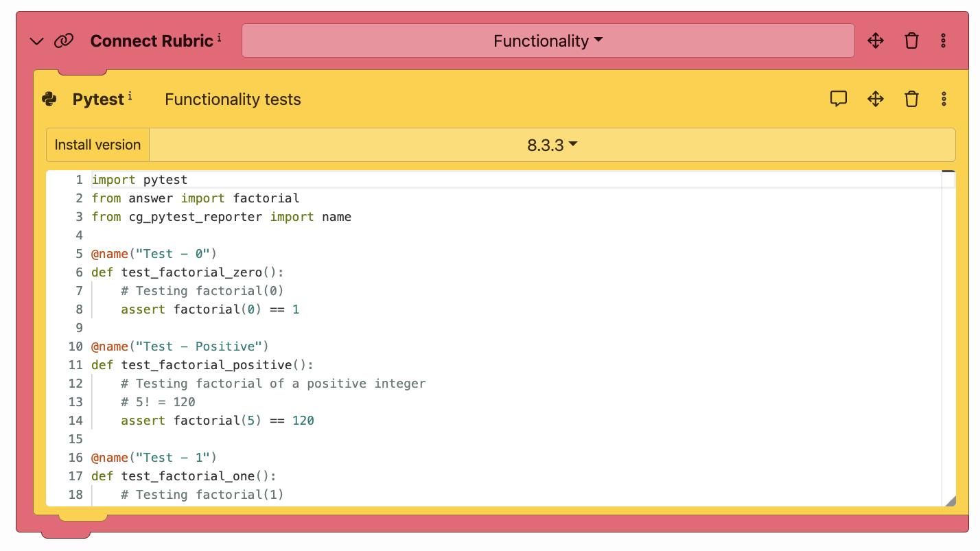Image resolution: width=980 pixels, height=551 pixels.
Task: Click the move handle of the Connect Rubric block
Action: (876, 40)
